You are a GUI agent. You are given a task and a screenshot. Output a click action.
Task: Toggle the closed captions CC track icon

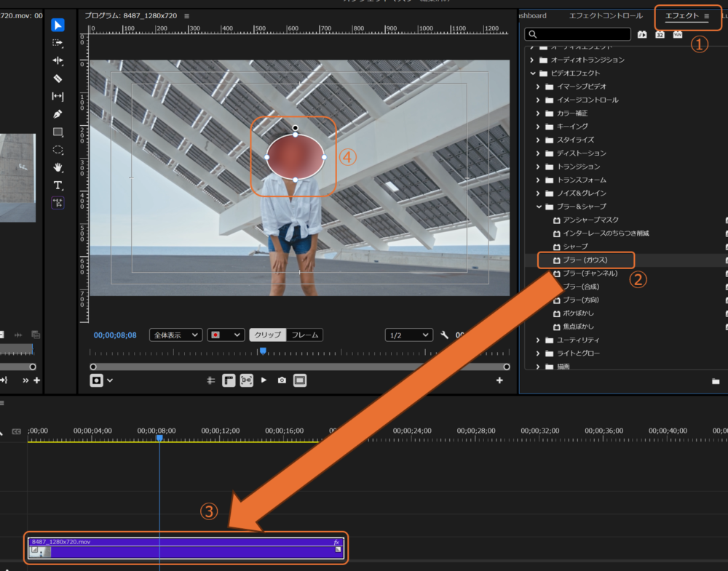[x=16, y=431]
